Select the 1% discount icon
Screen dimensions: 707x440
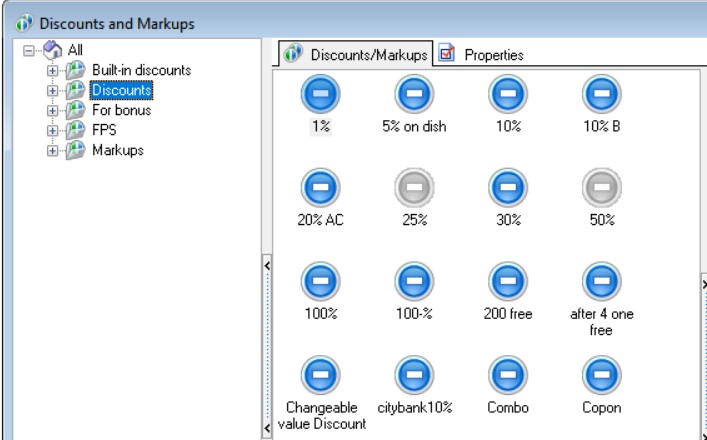click(x=319, y=95)
